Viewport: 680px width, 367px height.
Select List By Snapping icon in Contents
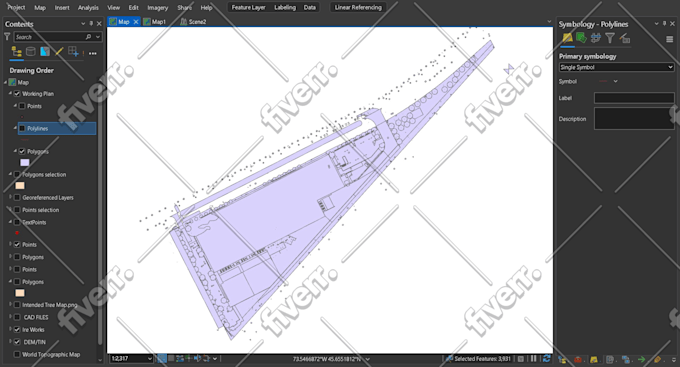tap(73, 52)
